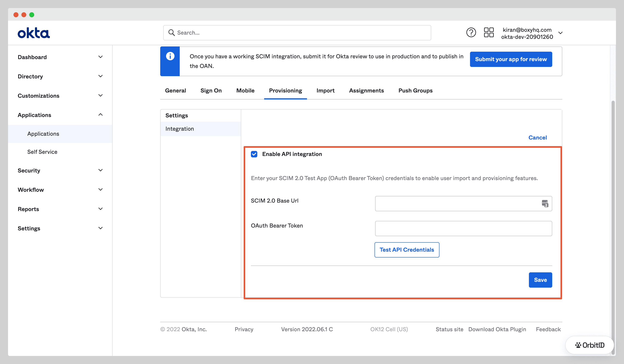Screen dimensions: 624x364
Task: Click the Okta, Inc. footer link
Action: point(194,329)
